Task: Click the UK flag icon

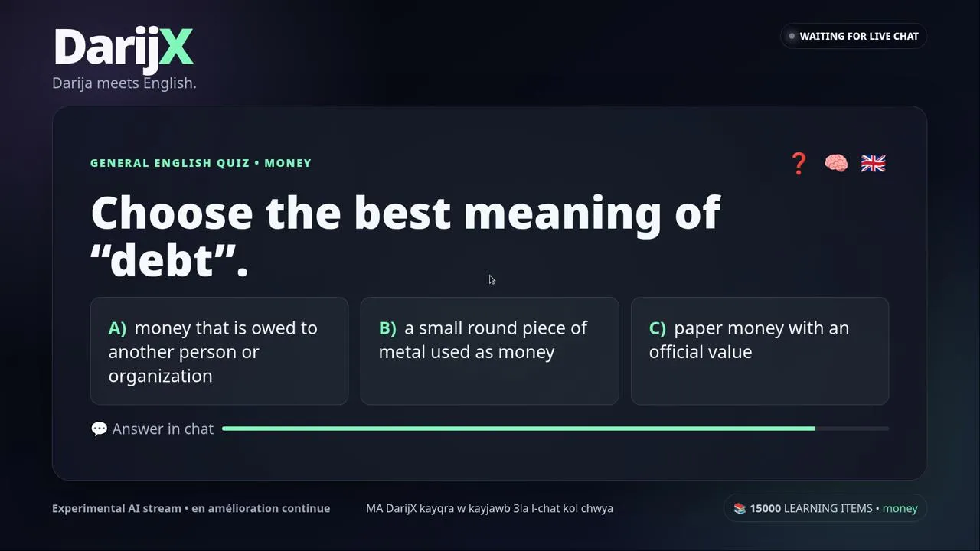Action: tap(873, 163)
